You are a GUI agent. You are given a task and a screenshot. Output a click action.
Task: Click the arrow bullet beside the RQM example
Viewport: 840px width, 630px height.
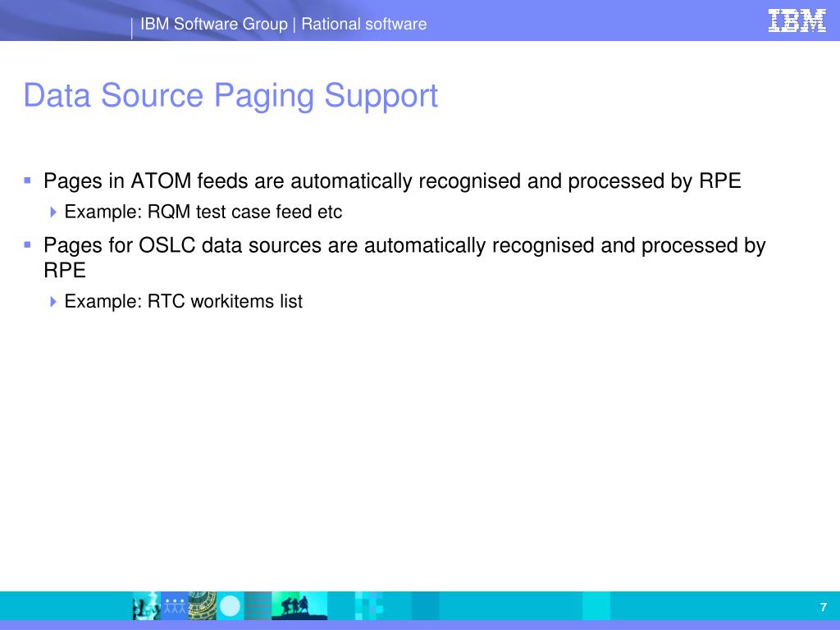53,212
